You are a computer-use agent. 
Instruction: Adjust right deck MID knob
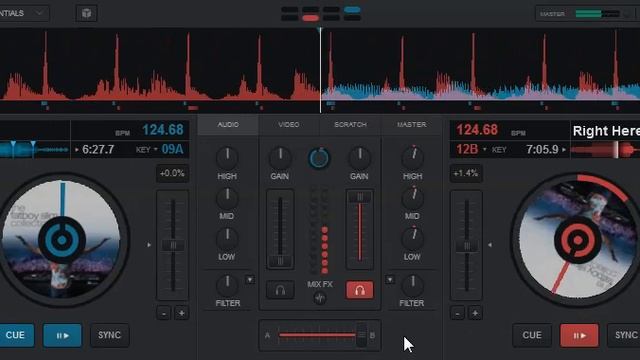pyautogui.click(x=413, y=198)
